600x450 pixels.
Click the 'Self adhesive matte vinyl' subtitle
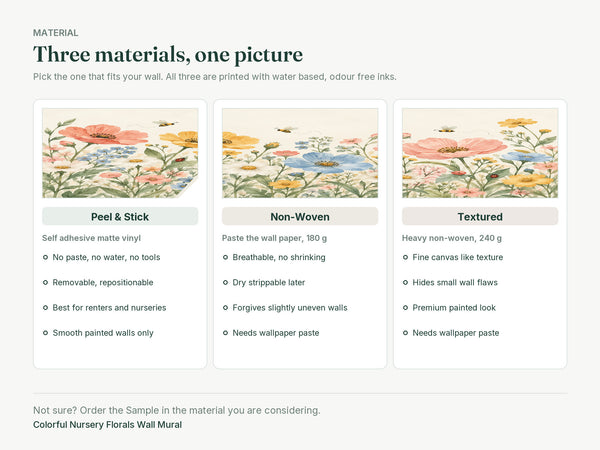[x=91, y=238]
